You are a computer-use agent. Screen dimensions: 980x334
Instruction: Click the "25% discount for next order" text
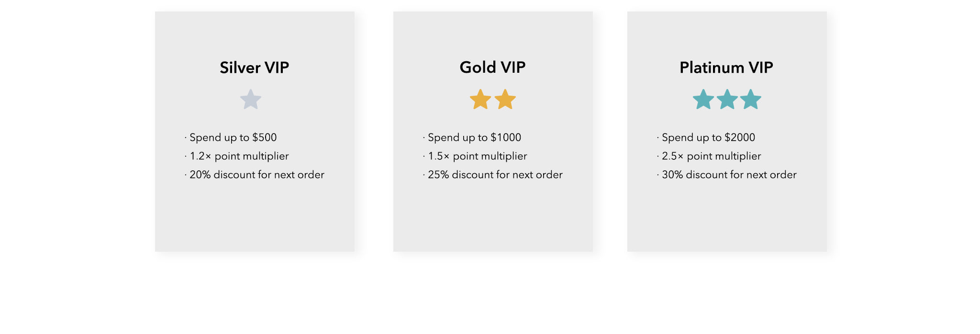pos(495,175)
